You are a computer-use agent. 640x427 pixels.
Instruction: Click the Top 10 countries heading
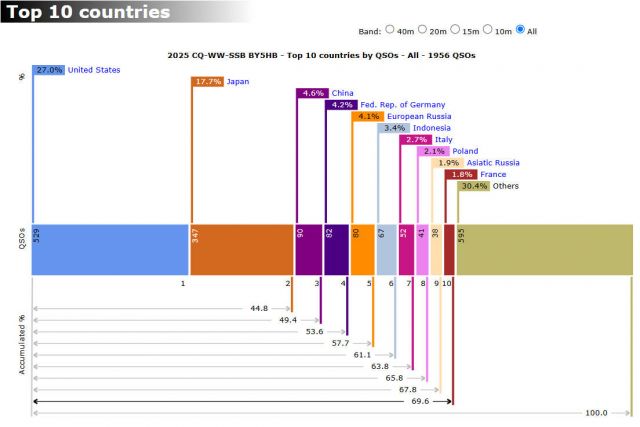pos(85,12)
